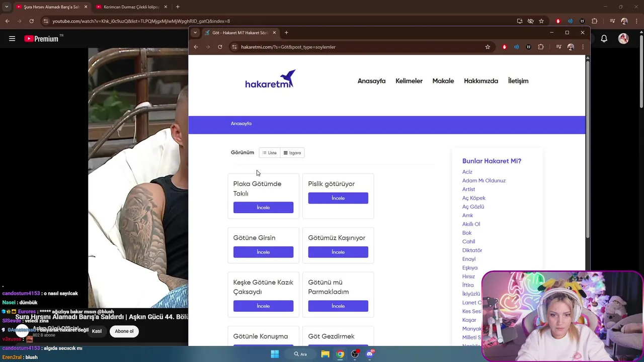Open sidebar link Enayi
Viewport: 644px width, 362px height.
click(469, 259)
